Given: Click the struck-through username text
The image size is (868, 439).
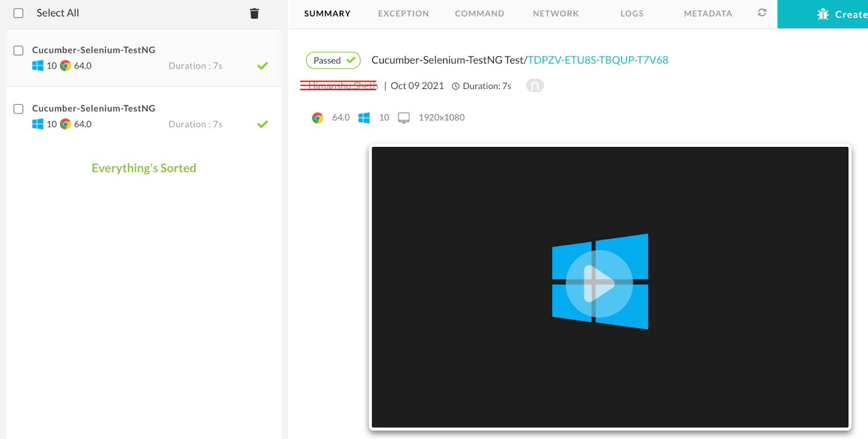Looking at the screenshot, I should pyautogui.click(x=339, y=86).
